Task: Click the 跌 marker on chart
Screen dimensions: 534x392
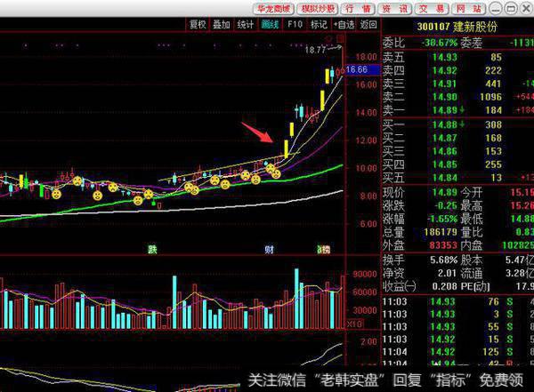Action: 152,250
